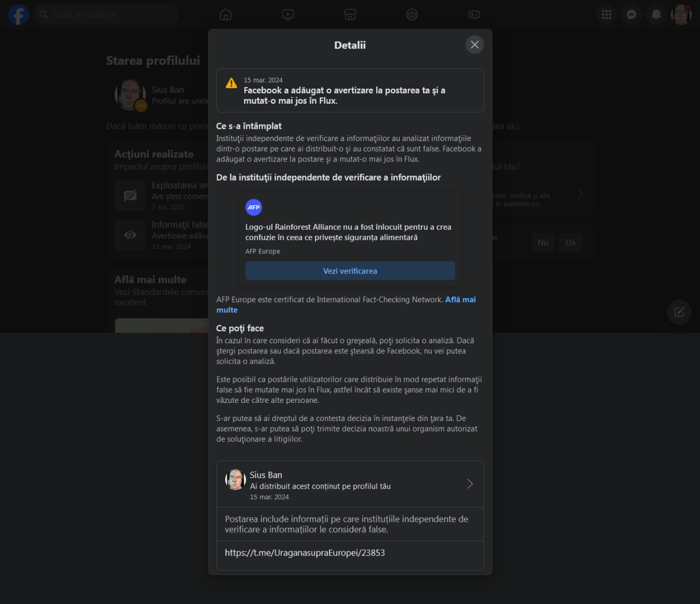
Task: Click the new message compose icon
Action: click(679, 312)
